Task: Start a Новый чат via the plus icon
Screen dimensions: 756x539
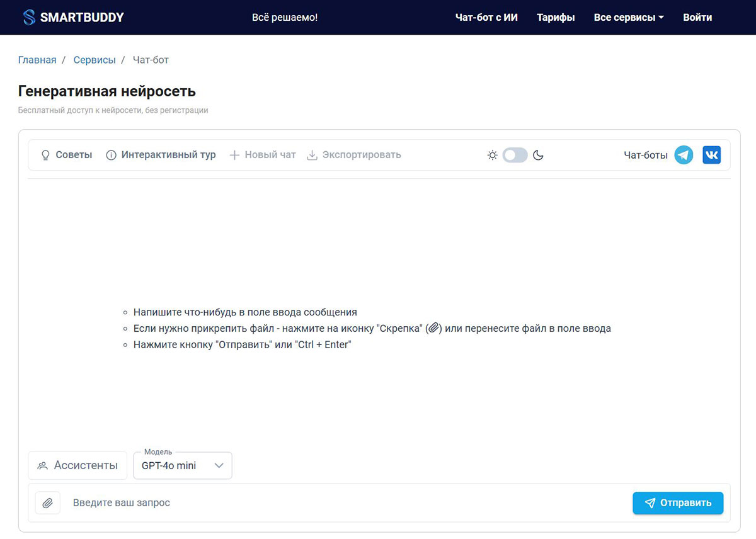Action: 234,154
